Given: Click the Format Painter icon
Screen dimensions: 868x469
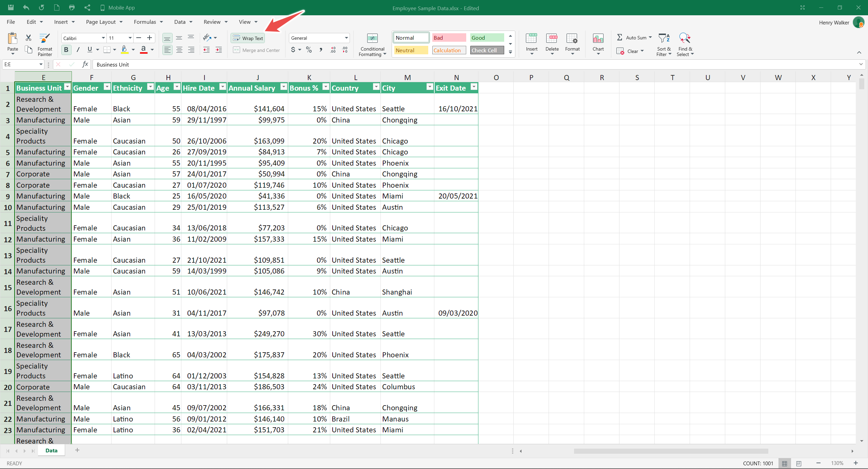Looking at the screenshot, I should click(x=44, y=38).
